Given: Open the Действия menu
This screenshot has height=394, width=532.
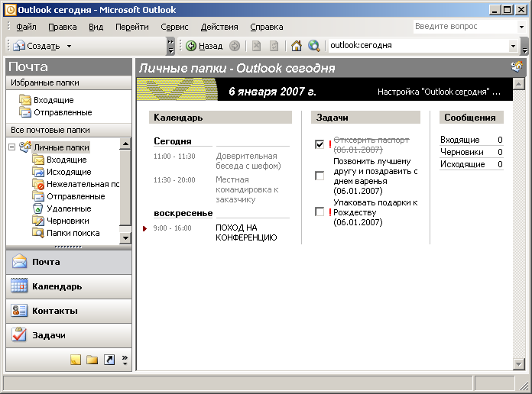Looking at the screenshot, I should tap(219, 27).
